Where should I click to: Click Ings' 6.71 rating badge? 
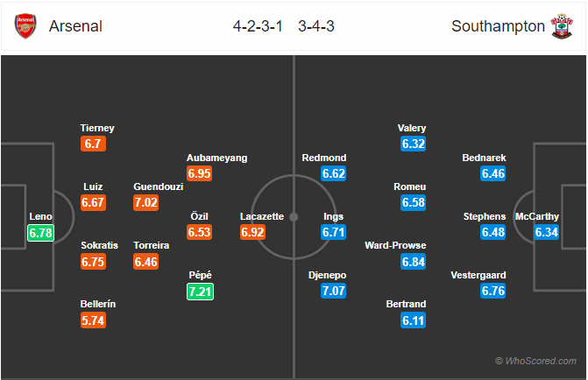click(x=333, y=232)
